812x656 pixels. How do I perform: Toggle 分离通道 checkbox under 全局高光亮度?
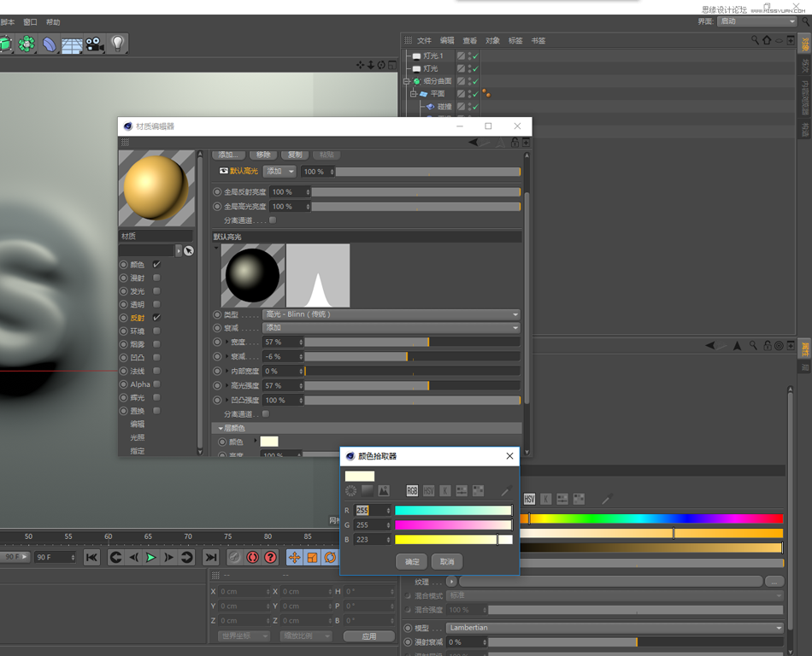(x=273, y=220)
